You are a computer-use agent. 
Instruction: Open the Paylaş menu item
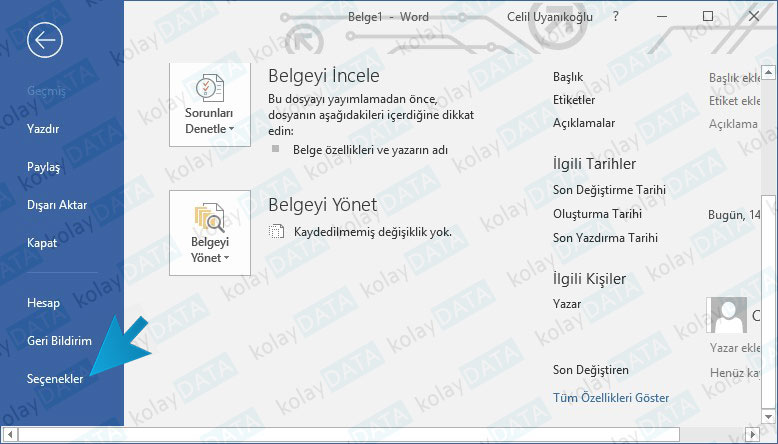(43, 167)
